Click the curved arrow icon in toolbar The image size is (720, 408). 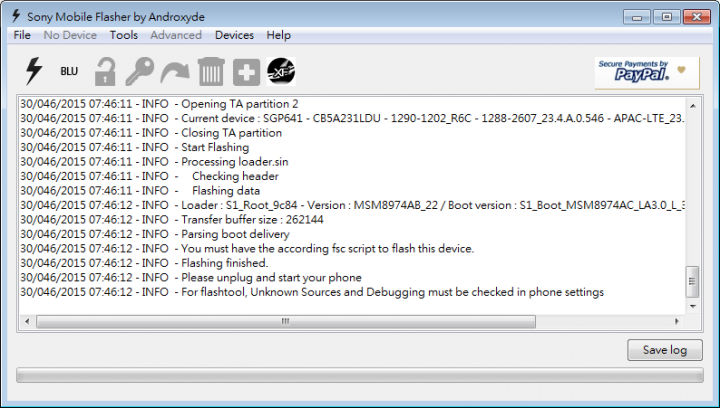pyautogui.click(x=174, y=73)
